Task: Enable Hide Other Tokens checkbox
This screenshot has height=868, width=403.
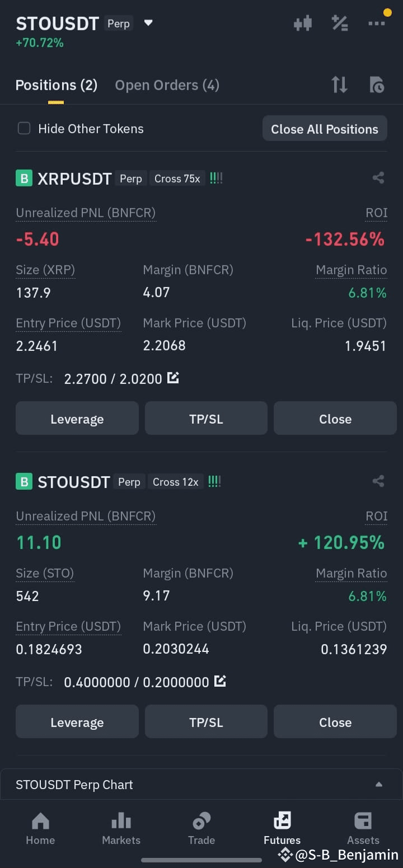Action: click(24, 129)
